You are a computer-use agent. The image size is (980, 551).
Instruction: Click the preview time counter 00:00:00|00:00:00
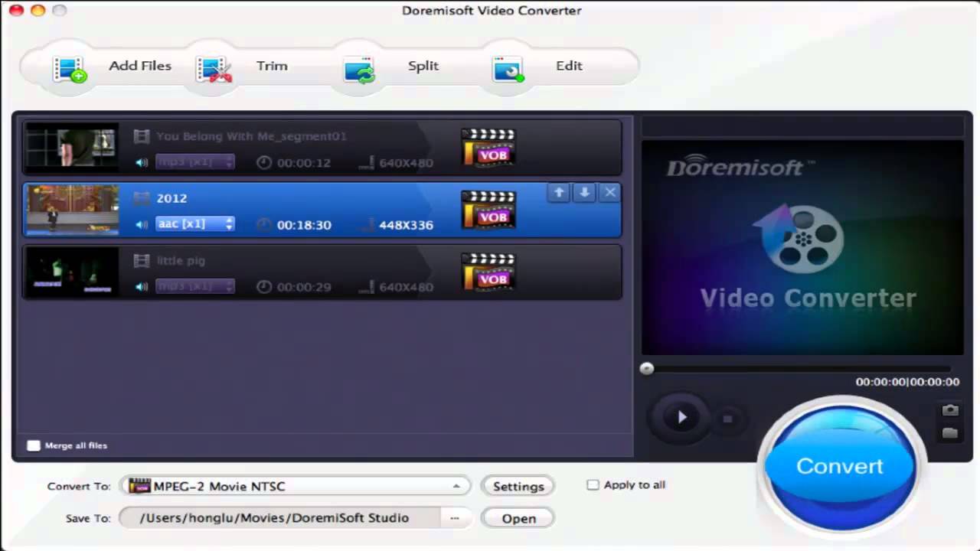coord(907,382)
